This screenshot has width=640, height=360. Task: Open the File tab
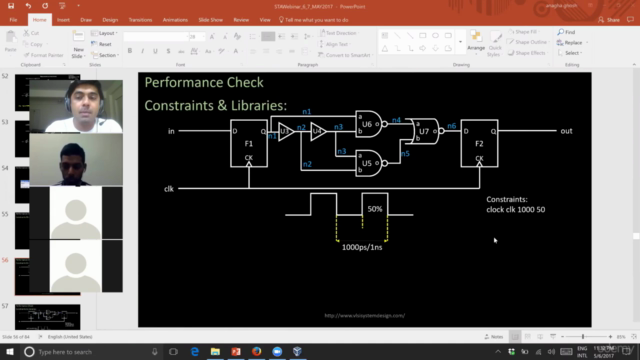point(13,20)
